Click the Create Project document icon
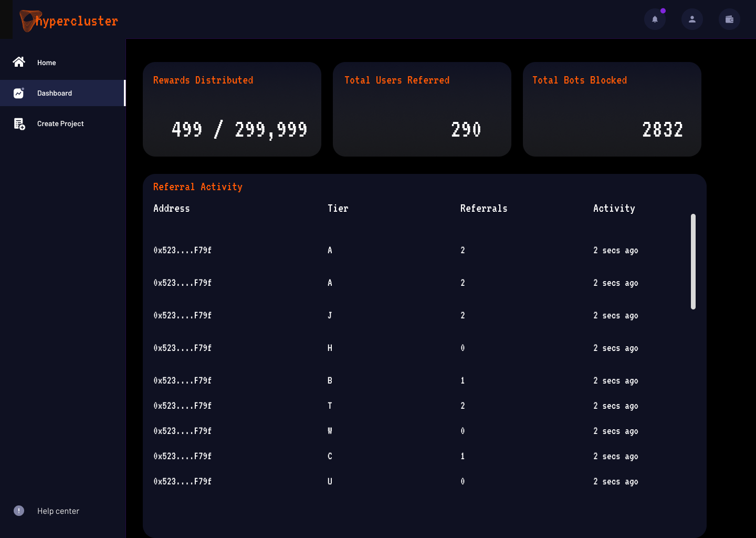Image resolution: width=756 pixels, height=538 pixels. [19, 124]
